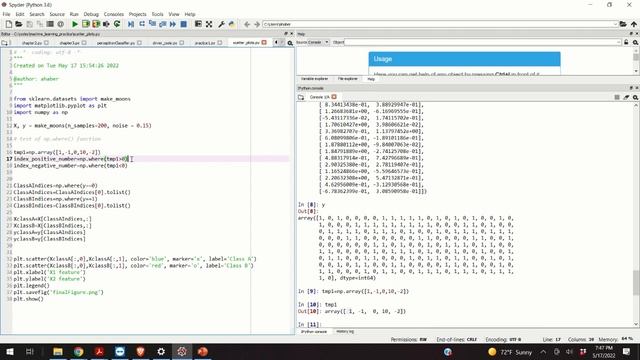The width and height of the screenshot is (640, 360).
Task: Go to parent directory up arrow
Action: [x=634, y=24]
